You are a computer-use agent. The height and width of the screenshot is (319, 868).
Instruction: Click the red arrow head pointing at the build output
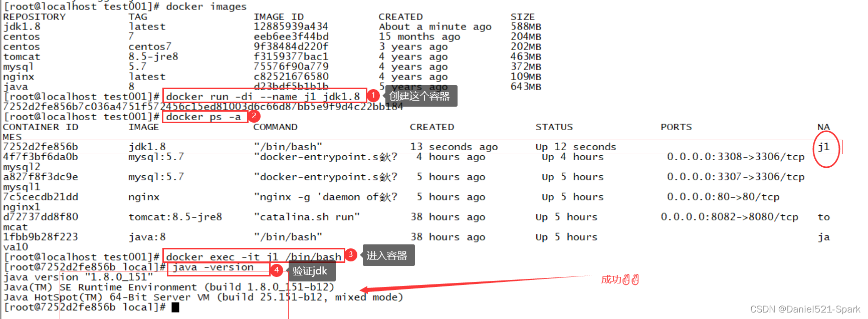click(365, 289)
